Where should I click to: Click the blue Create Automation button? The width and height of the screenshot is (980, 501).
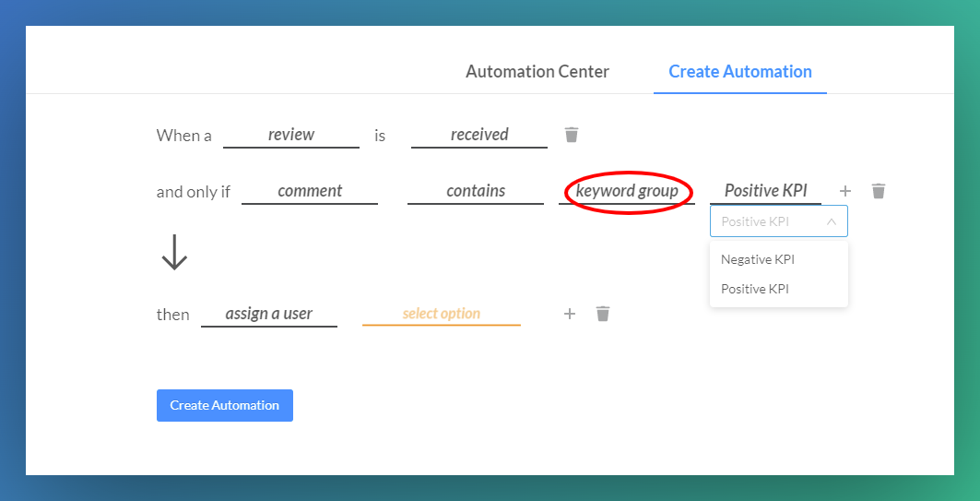225,405
